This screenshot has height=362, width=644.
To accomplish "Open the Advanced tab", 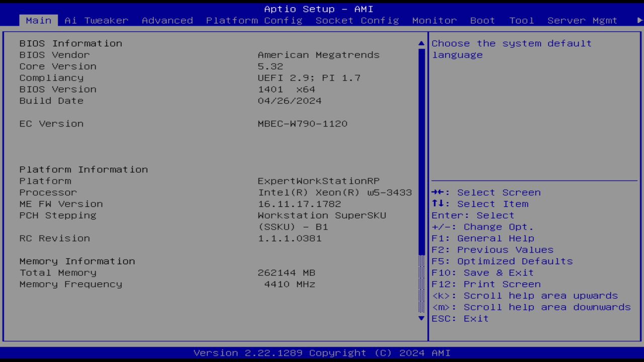I will pyautogui.click(x=168, y=21).
